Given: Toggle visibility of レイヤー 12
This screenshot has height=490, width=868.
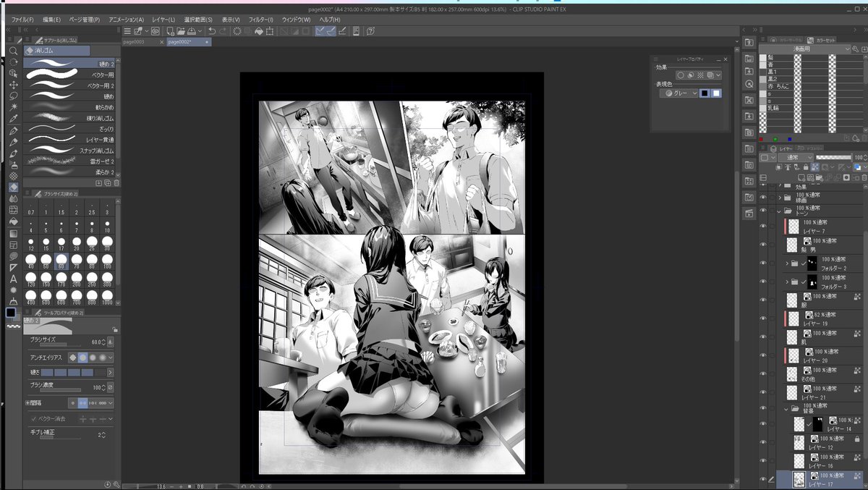Looking at the screenshot, I should 762,443.
